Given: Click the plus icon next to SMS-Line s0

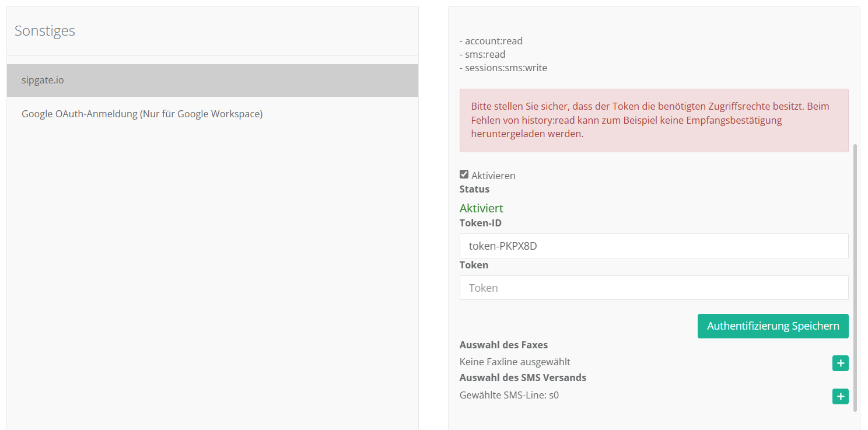Looking at the screenshot, I should (840, 397).
